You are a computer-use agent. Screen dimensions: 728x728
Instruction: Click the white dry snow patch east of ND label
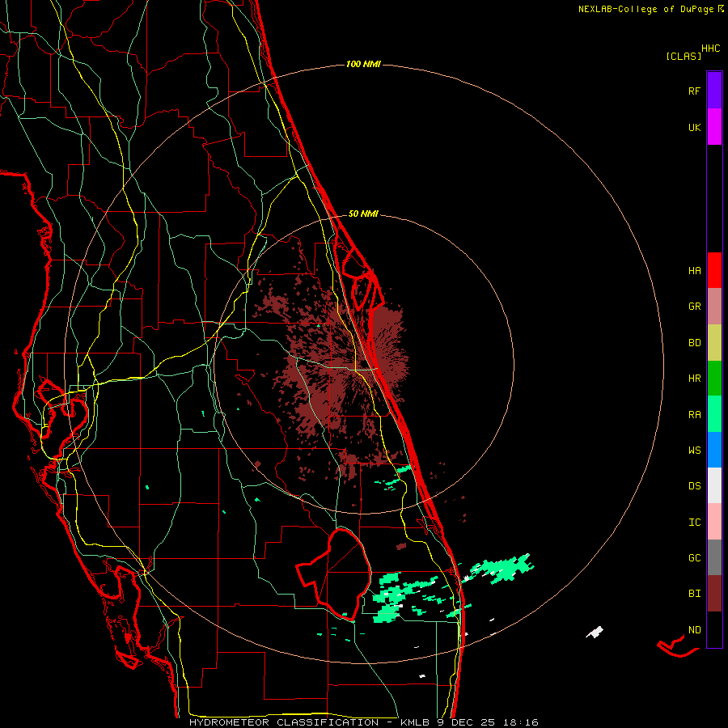pyautogui.click(x=595, y=632)
